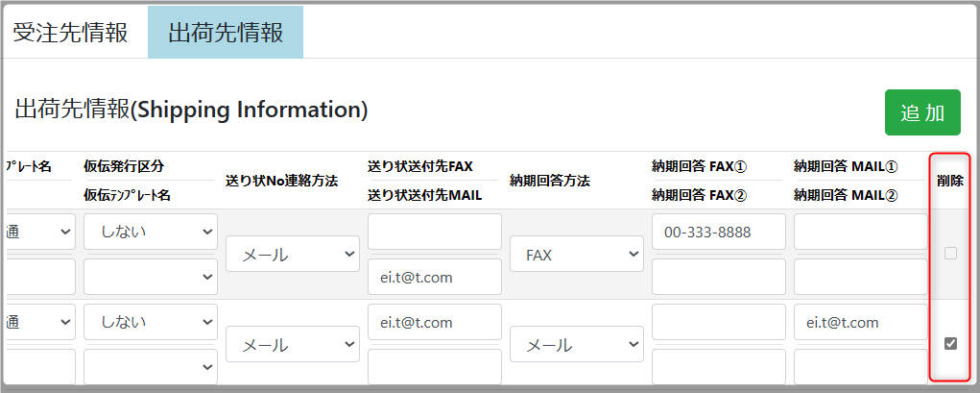Image resolution: width=980 pixels, height=393 pixels.
Task: Click the field containing 00-333-8888
Action: click(x=718, y=232)
